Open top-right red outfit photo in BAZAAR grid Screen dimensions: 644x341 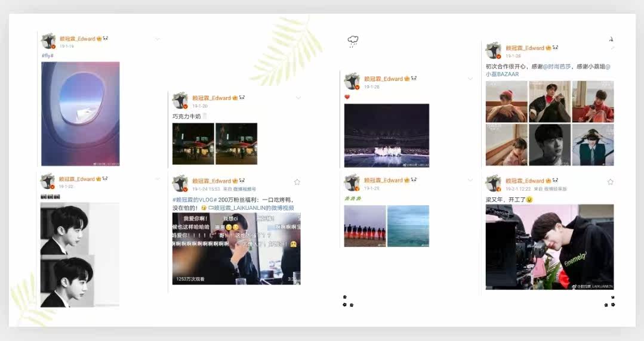[593, 102]
